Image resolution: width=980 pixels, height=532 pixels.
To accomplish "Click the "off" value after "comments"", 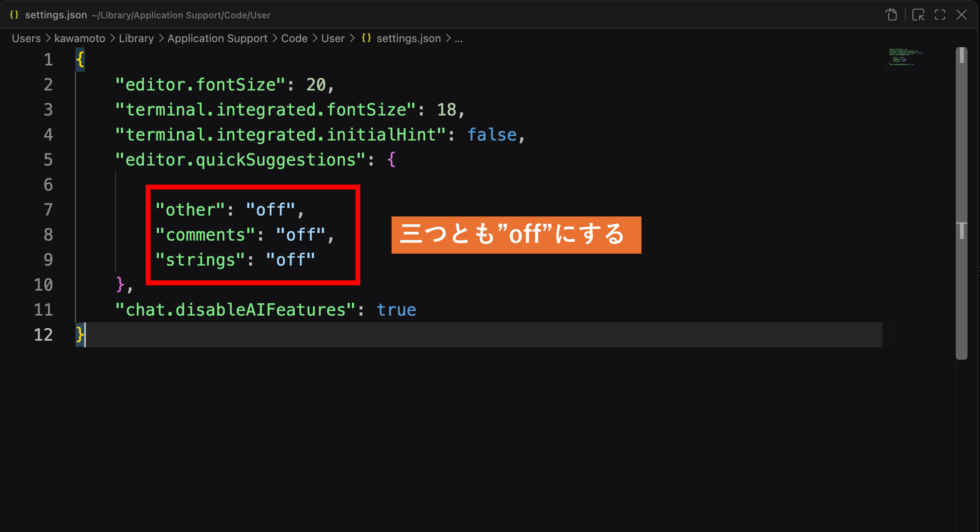I will coord(300,235).
